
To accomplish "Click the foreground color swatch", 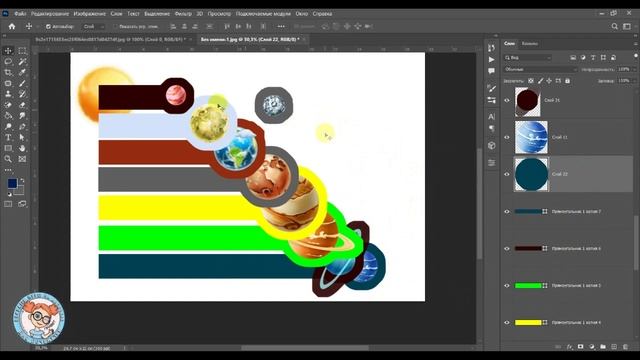I will point(12,183).
